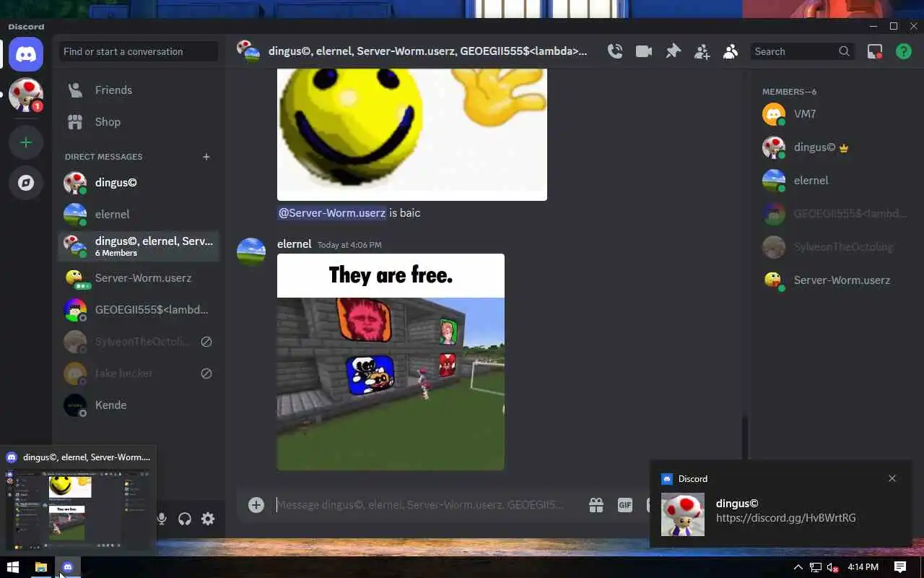Click the group DM title in header

(427, 51)
